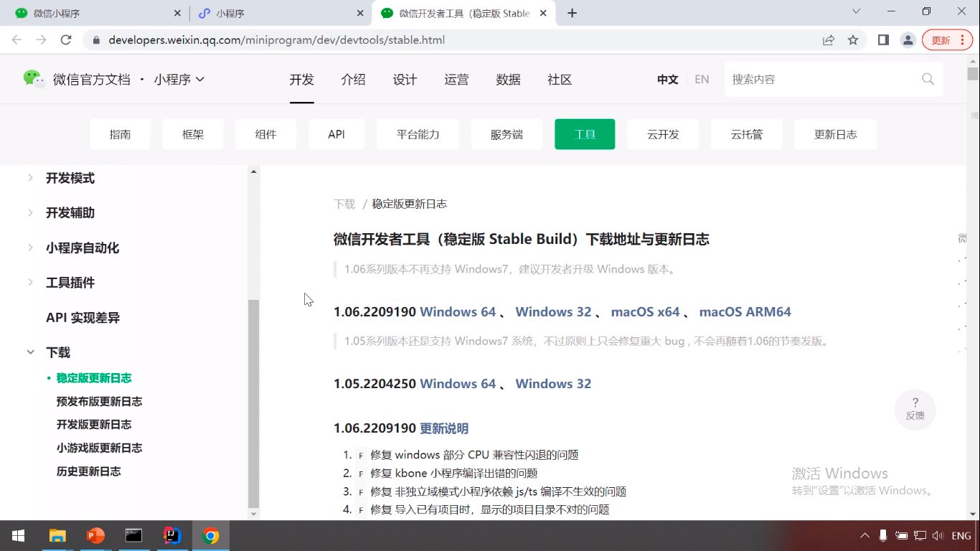Switch the language to EN
Screen dimensions: 980x551
coord(702,80)
